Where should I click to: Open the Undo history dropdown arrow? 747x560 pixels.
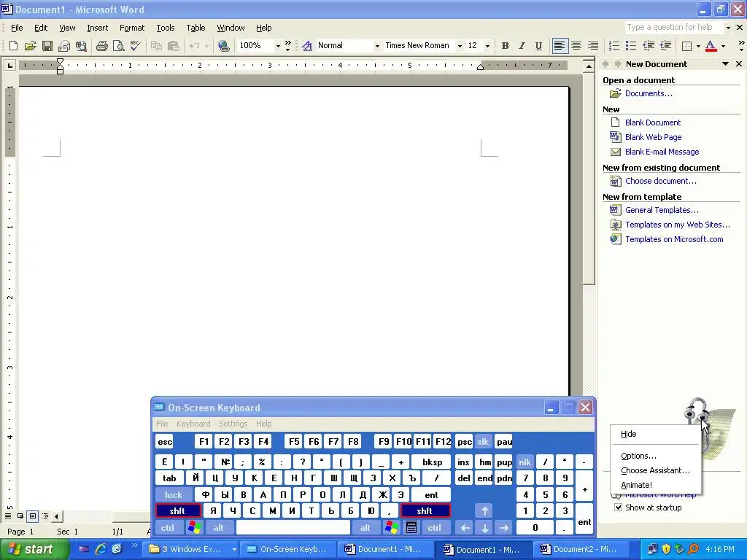pos(206,46)
